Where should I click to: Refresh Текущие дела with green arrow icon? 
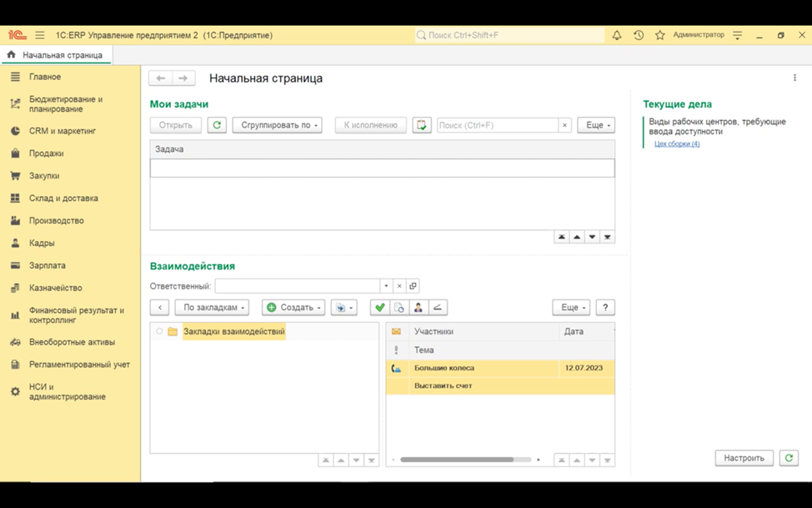(789, 458)
